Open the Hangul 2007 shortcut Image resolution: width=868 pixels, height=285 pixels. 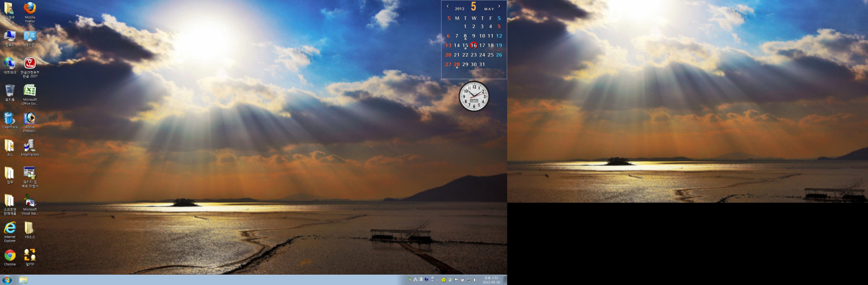[x=30, y=63]
